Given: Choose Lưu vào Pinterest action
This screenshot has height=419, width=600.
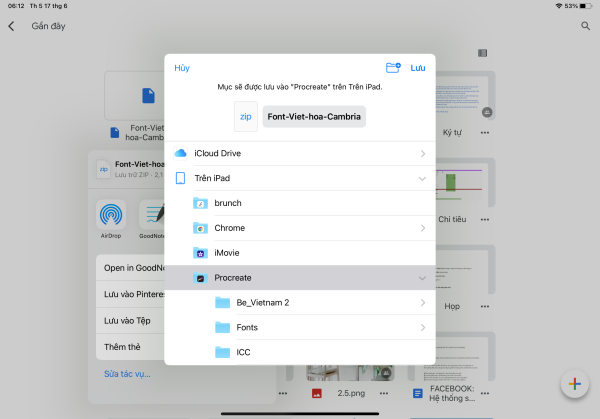Looking at the screenshot, I should click(x=130, y=294).
